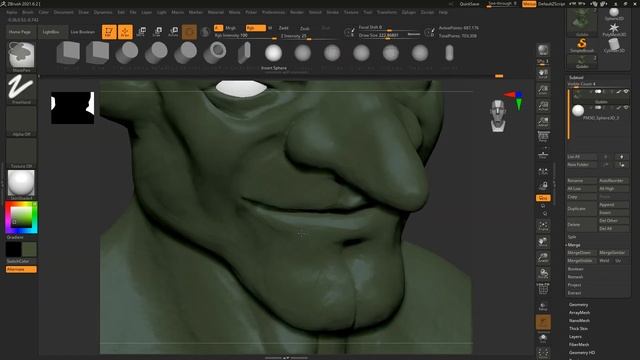Viewport: 640px width, 360px height.
Task: Open the Document menu
Action: [x=64, y=12]
